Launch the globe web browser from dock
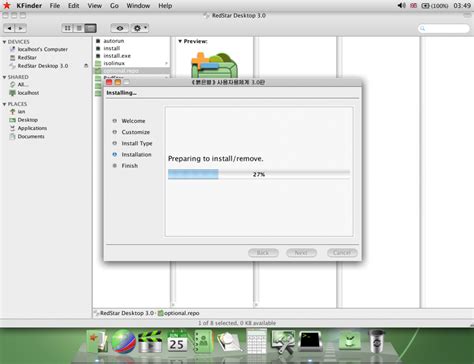Screen dimensions: 474x364 (123, 341)
